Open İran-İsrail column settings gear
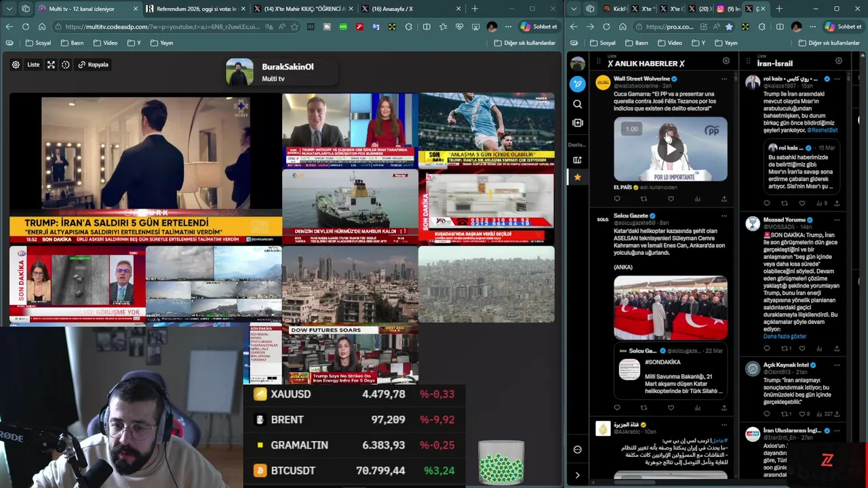868x488 pixels. 838,61
